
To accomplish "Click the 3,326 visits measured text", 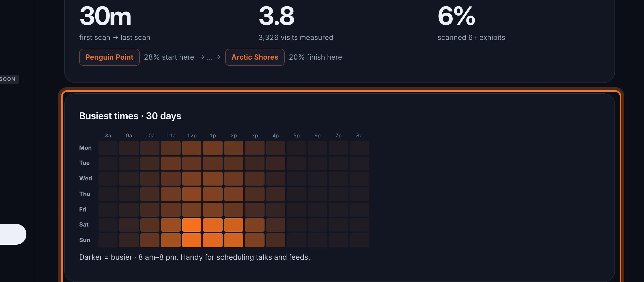I will 296,38.
